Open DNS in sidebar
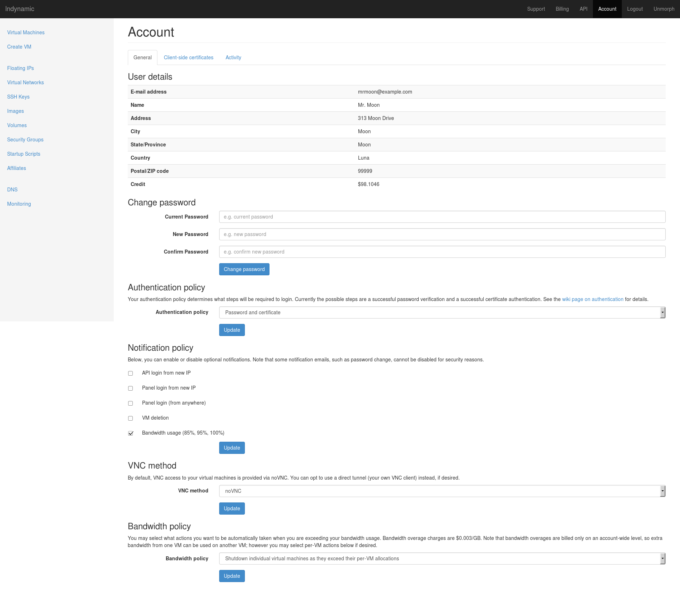Screen dimensions: 680x616 pos(12,190)
